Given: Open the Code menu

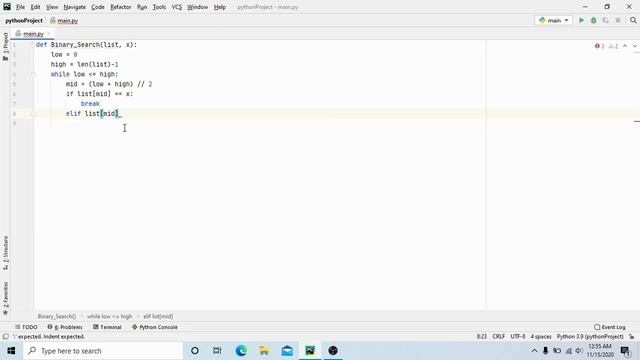Looking at the screenshot, I should (98, 7).
